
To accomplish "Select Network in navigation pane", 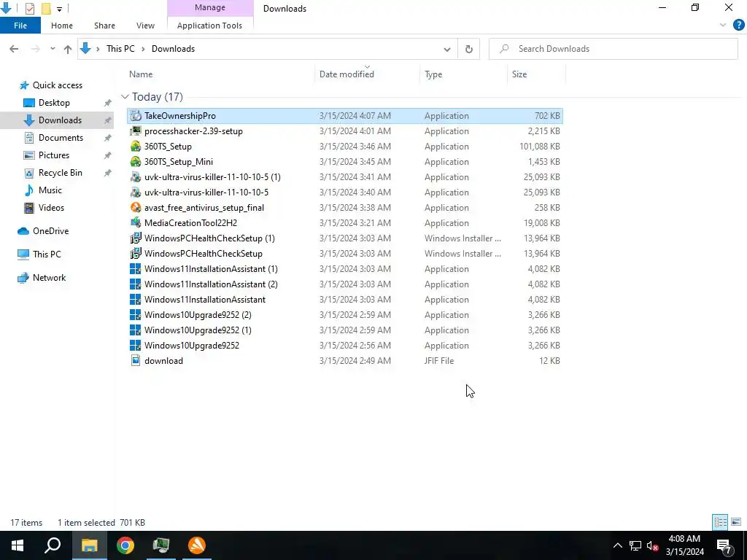I will point(49,278).
